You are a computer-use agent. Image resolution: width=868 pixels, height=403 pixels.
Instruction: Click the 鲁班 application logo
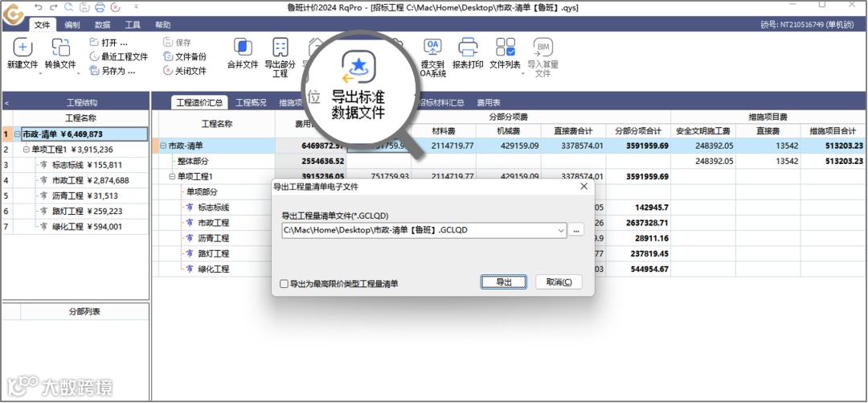pos(13,14)
